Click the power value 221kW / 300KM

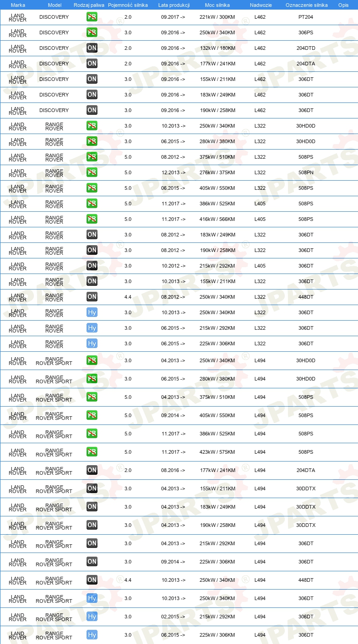click(217, 17)
